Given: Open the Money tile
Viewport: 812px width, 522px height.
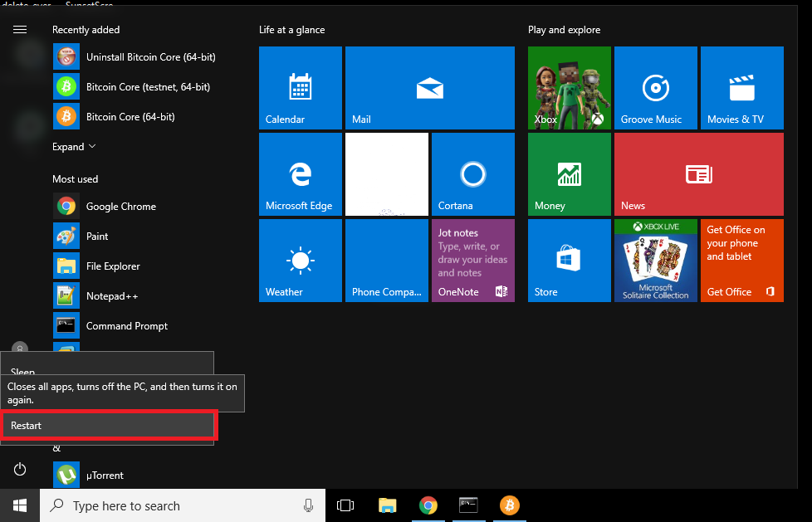Looking at the screenshot, I should (x=569, y=174).
